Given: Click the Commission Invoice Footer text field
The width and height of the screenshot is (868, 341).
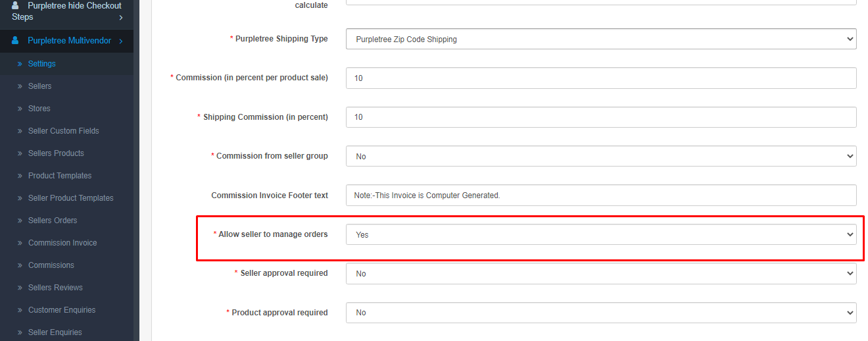Looking at the screenshot, I should tap(601, 195).
